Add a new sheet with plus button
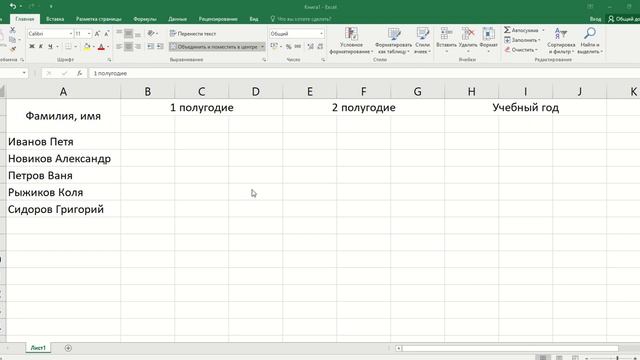This screenshot has width=640, height=360. (x=68, y=348)
